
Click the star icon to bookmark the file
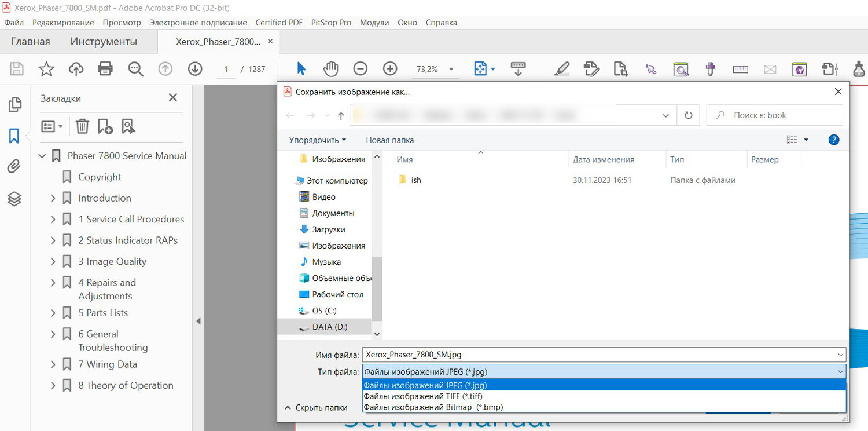click(46, 69)
